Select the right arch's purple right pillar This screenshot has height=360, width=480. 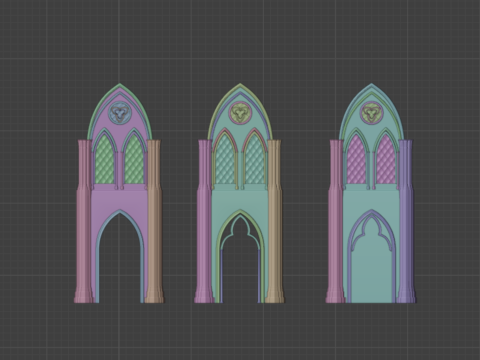click(406, 221)
